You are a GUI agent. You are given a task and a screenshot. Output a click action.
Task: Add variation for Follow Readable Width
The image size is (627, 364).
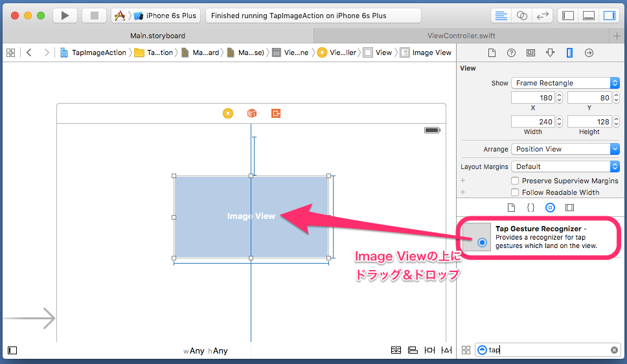[463, 192]
